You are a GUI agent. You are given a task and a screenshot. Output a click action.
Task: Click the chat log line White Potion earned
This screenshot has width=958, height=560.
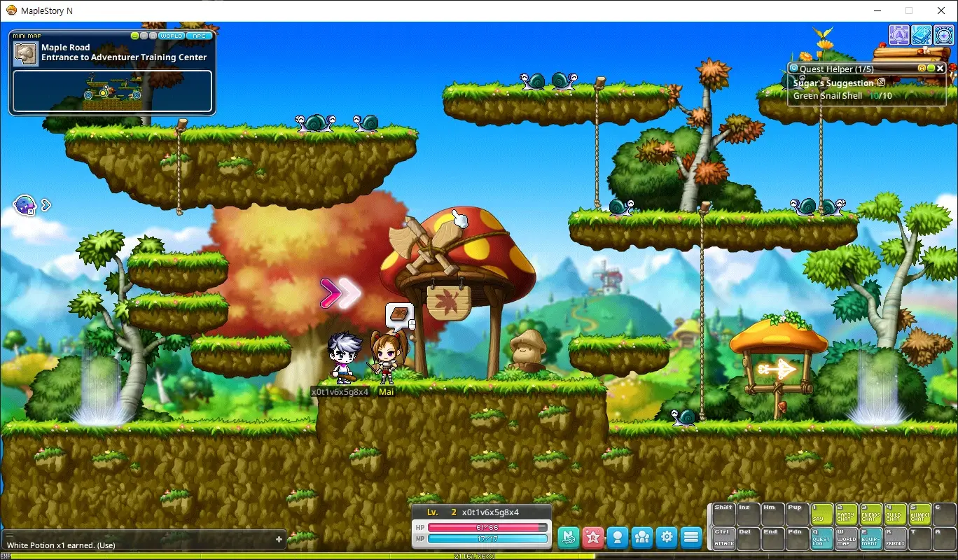(61, 545)
